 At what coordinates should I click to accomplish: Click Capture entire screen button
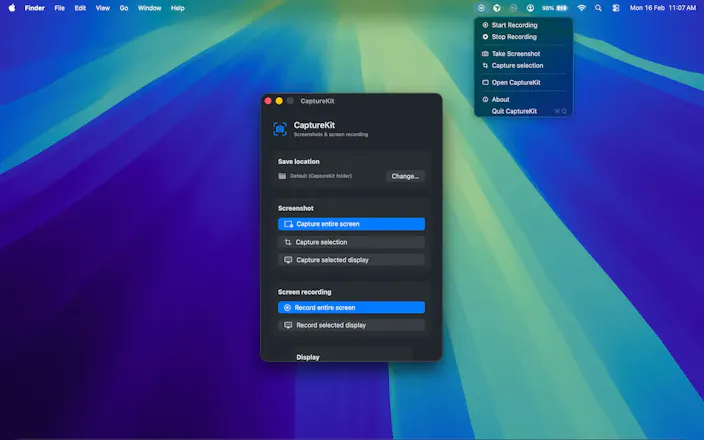click(351, 224)
